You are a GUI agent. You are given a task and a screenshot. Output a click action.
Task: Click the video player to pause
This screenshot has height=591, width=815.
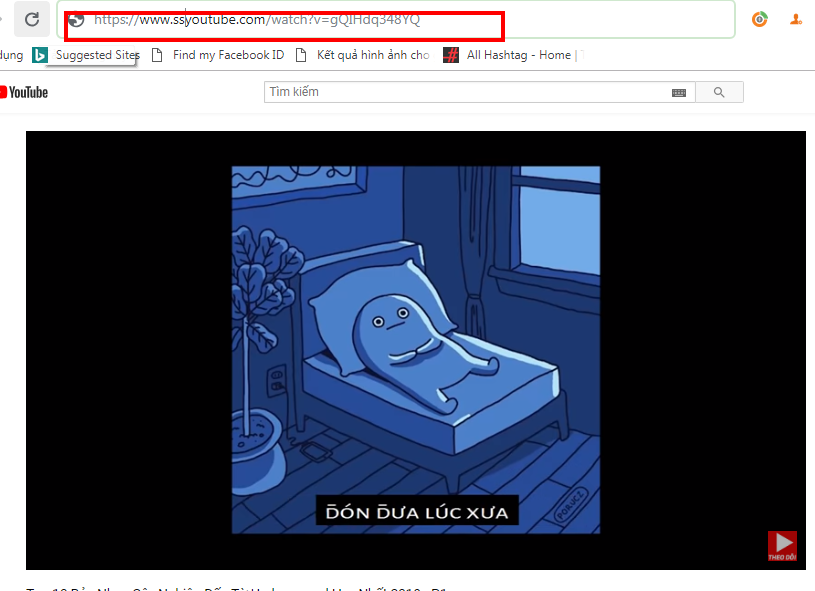(416, 350)
